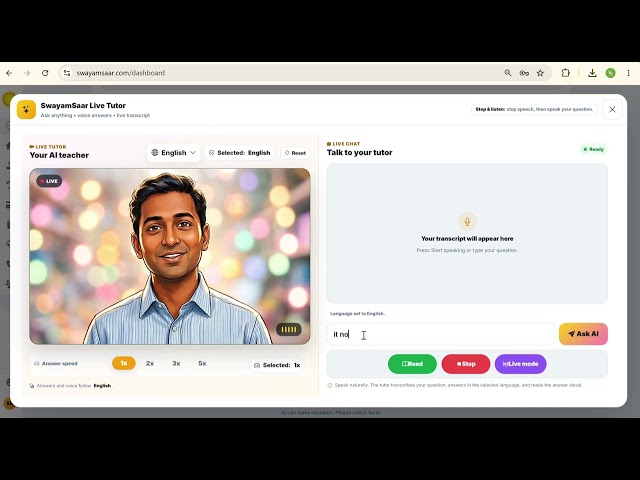Open the English language dropdown

tap(173, 153)
